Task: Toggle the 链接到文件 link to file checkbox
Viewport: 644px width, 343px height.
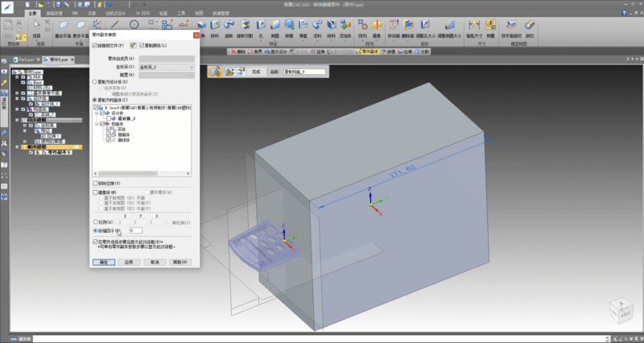Action: pos(95,46)
